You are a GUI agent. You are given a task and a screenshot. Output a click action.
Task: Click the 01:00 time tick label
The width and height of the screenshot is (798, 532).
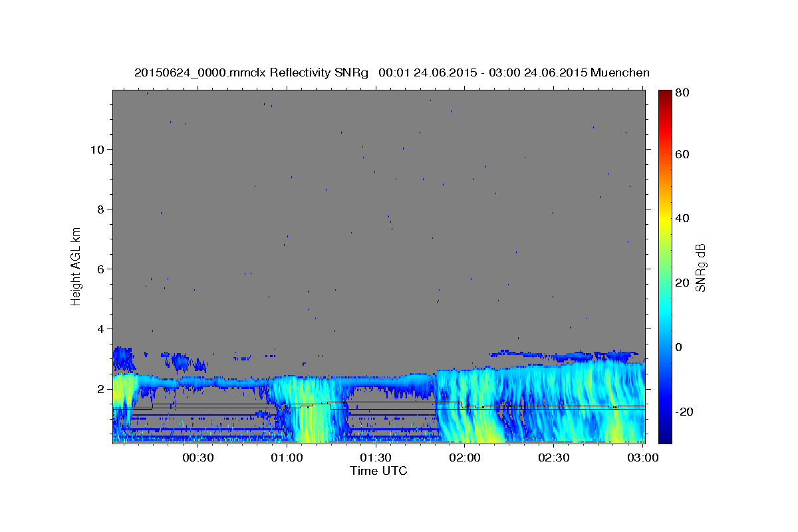[x=287, y=458]
